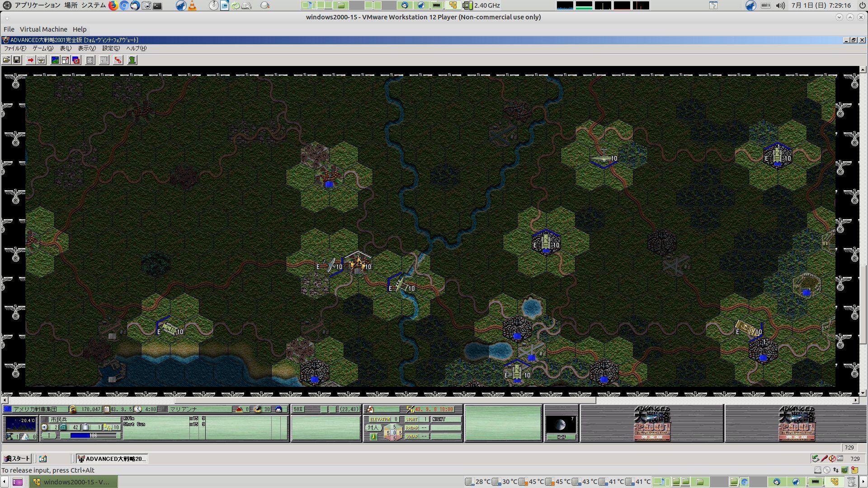
Task: Click the floppy disk save icon
Action: tap(17, 60)
